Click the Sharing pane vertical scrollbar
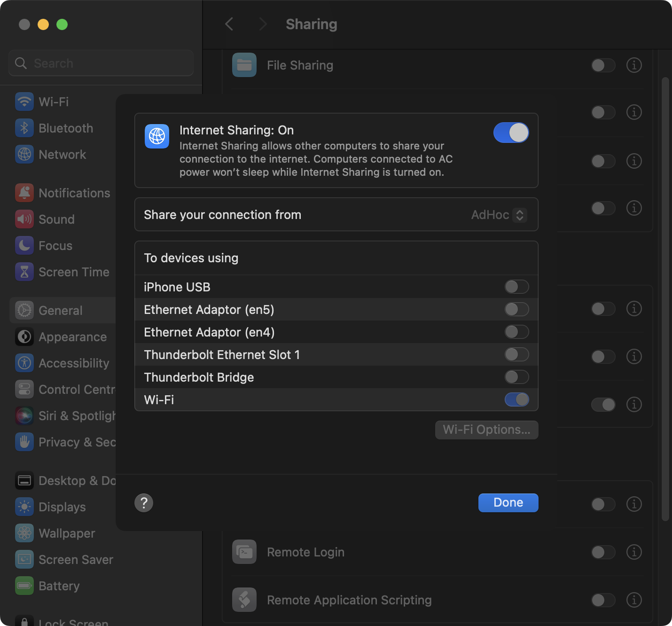 (x=665, y=299)
